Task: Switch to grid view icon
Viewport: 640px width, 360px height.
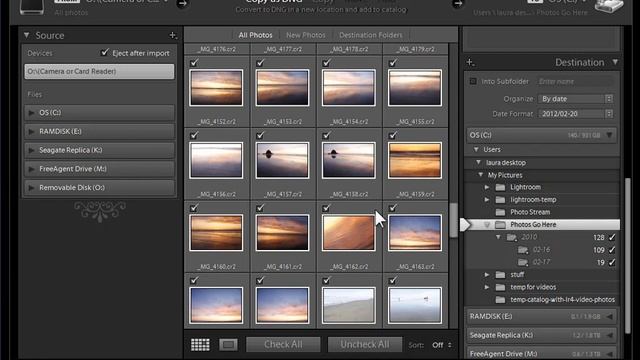Action: point(200,345)
